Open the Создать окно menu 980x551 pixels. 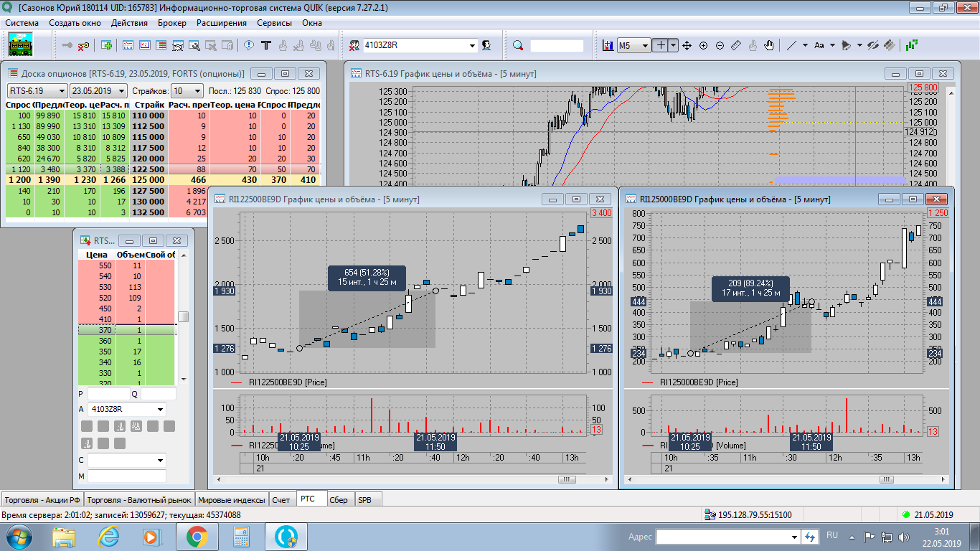pos(75,23)
